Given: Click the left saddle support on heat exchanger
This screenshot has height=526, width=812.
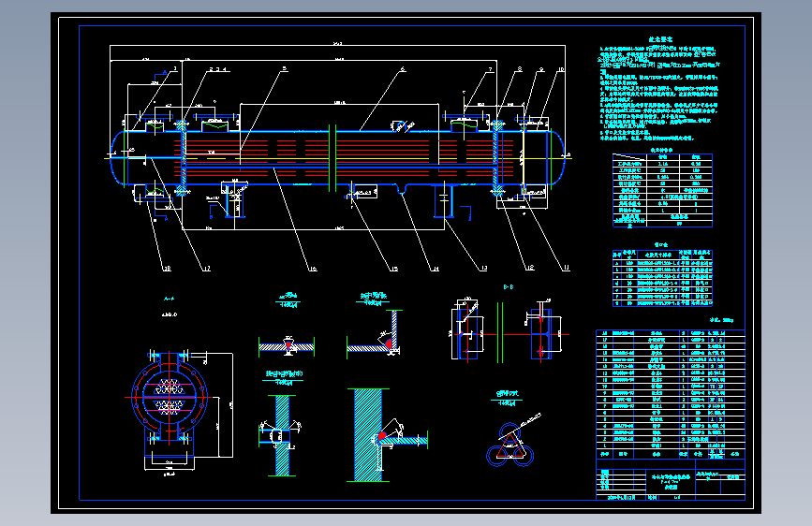Looking at the screenshot, I should (x=234, y=198).
